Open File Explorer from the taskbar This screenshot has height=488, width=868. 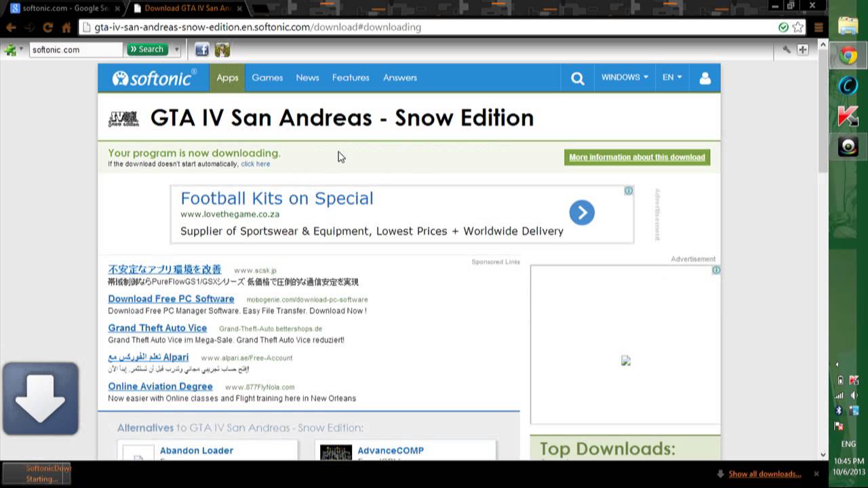[x=848, y=26]
